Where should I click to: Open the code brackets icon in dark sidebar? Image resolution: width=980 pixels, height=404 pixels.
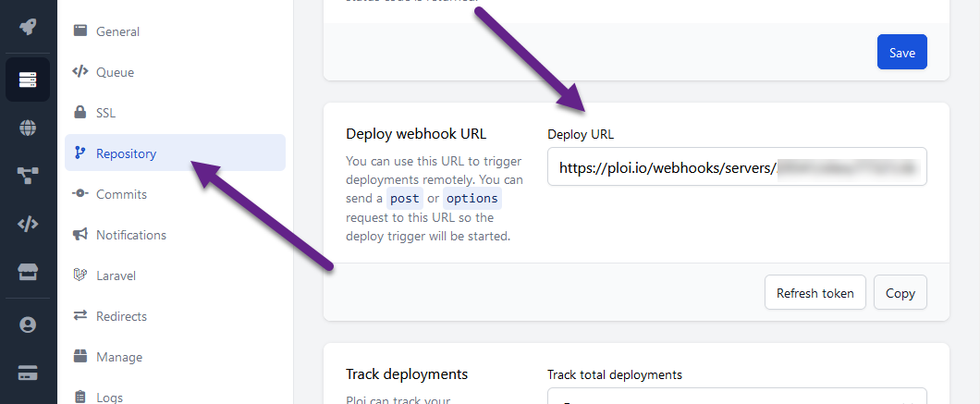pos(28,225)
